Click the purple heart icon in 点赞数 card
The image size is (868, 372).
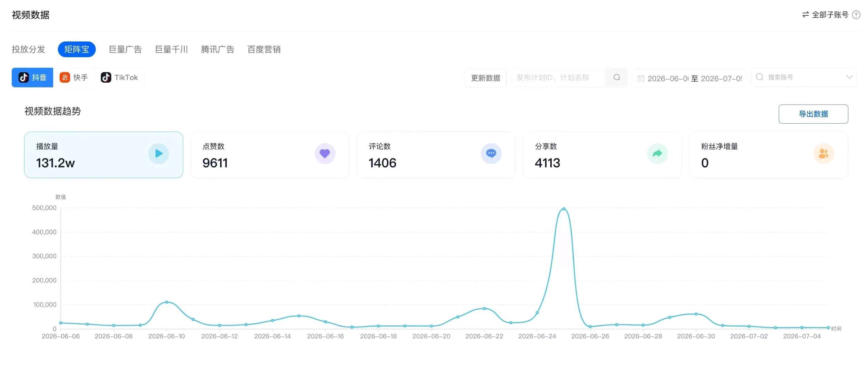tap(325, 154)
